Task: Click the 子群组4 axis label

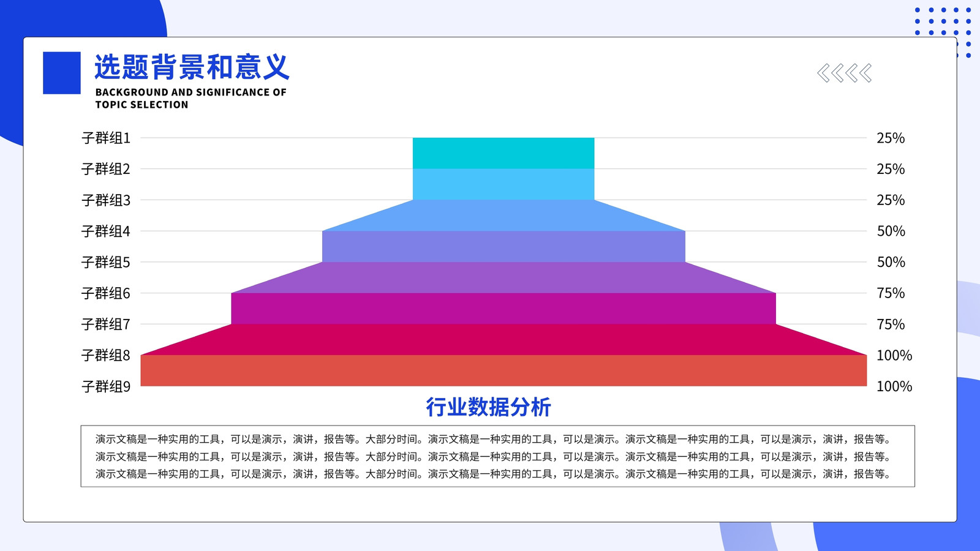Action: tap(106, 231)
